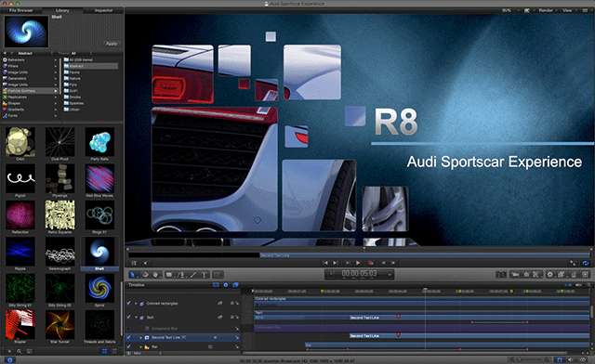Switch Library to list view
Viewport: 595px width, 364px height.
coord(114,352)
